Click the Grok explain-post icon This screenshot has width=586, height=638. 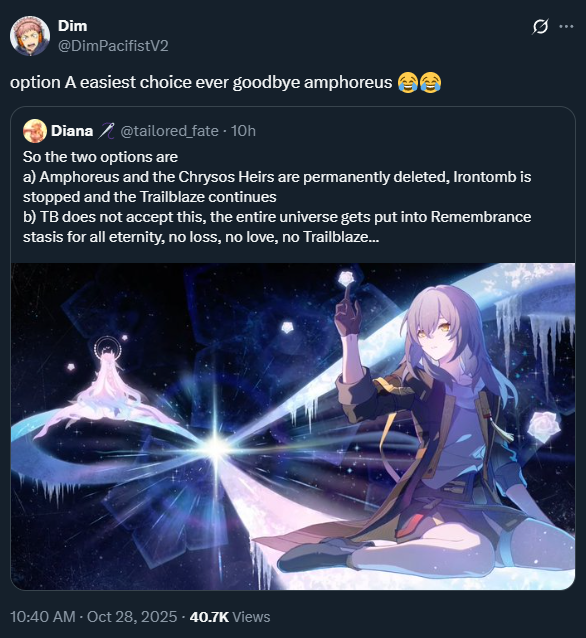click(x=540, y=27)
